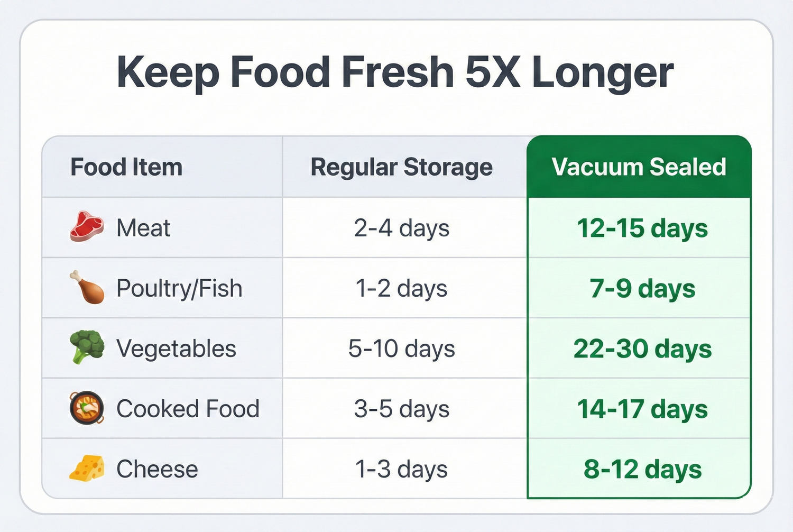Click the Vegetables row label
This screenshot has width=793, height=532.
pyautogui.click(x=176, y=349)
